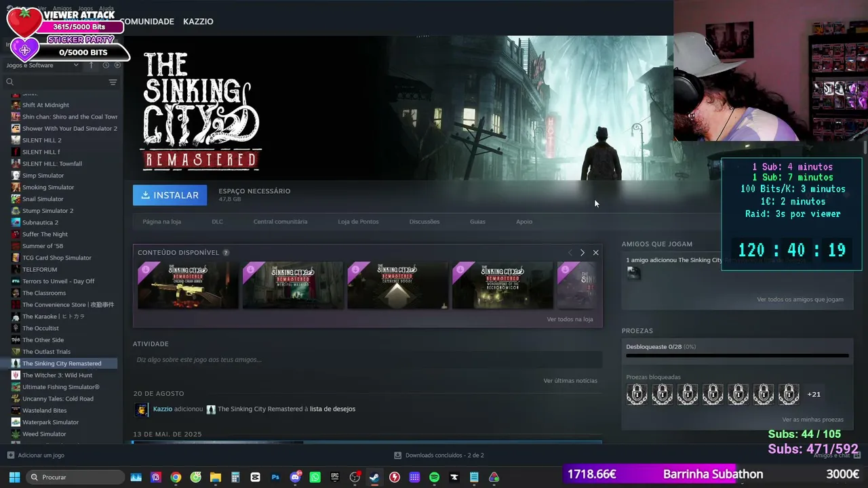Select Summer of '58 in library

43,246
